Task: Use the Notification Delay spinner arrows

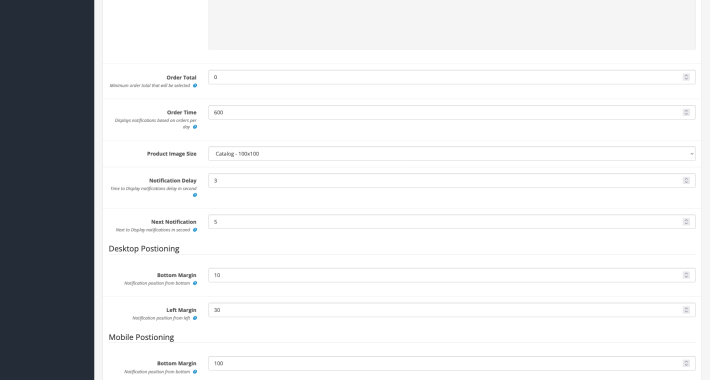Action: pos(686,181)
